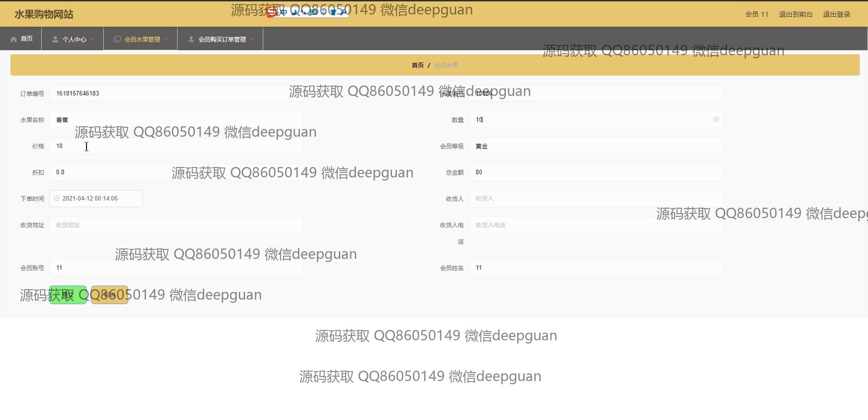Expand the 会员购买订单管理 dropdown arrow
868x420 pixels.
[252, 39]
